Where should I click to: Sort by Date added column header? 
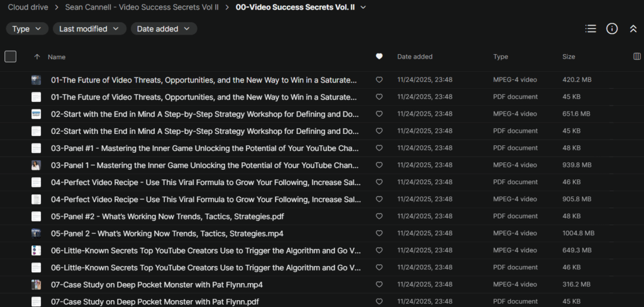415,57
